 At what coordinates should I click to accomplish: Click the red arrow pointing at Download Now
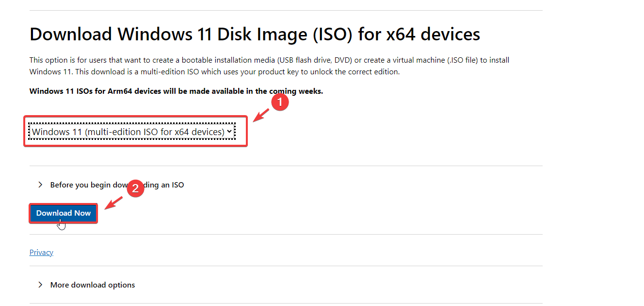point(114,203)
